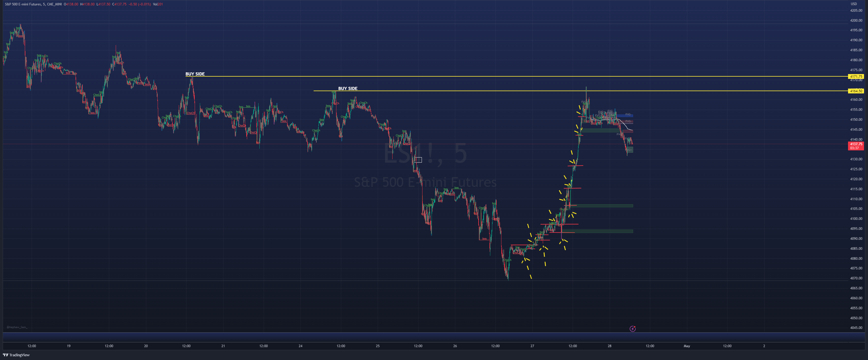Click the pink lightning bolt icon on chart
The width and height of the screenshot is (868, 360).
(x=633, y=329)
